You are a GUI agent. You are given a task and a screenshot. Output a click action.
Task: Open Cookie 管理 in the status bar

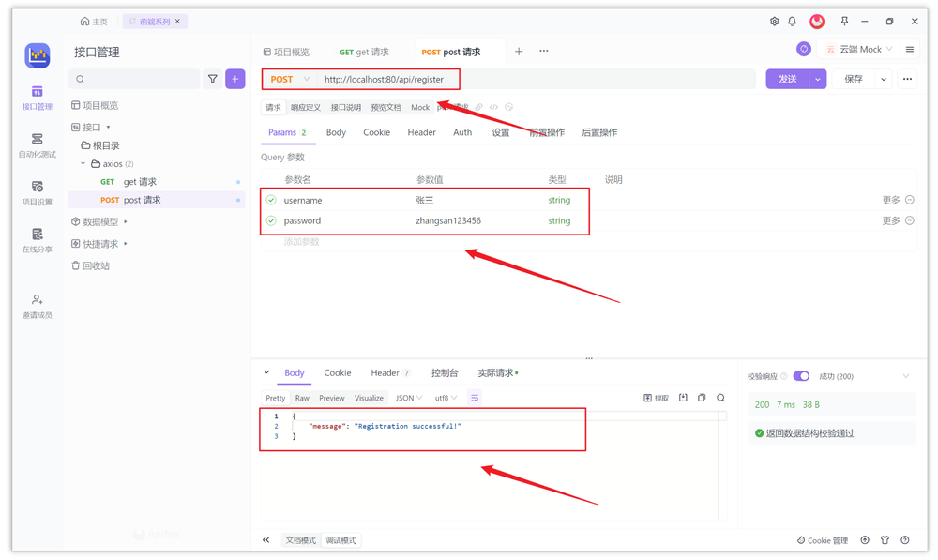pos(823,540)
